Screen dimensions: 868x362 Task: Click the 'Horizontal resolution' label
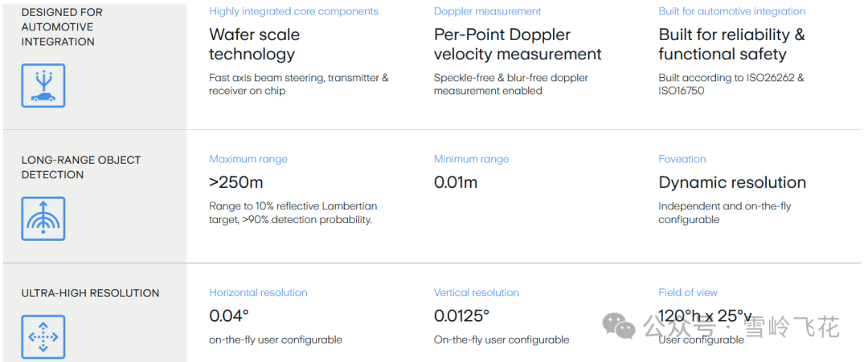point(258,292)
